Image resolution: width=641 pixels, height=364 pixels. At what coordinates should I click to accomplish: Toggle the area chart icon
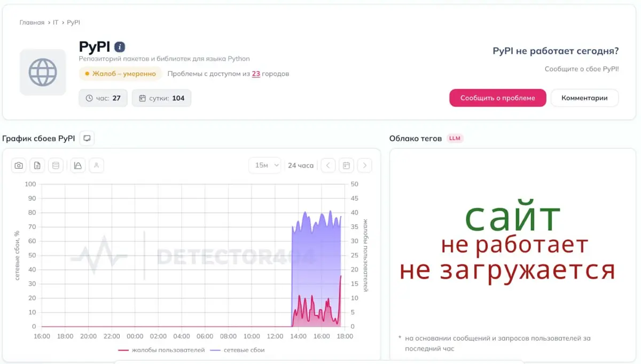click(x=78, y=165)
